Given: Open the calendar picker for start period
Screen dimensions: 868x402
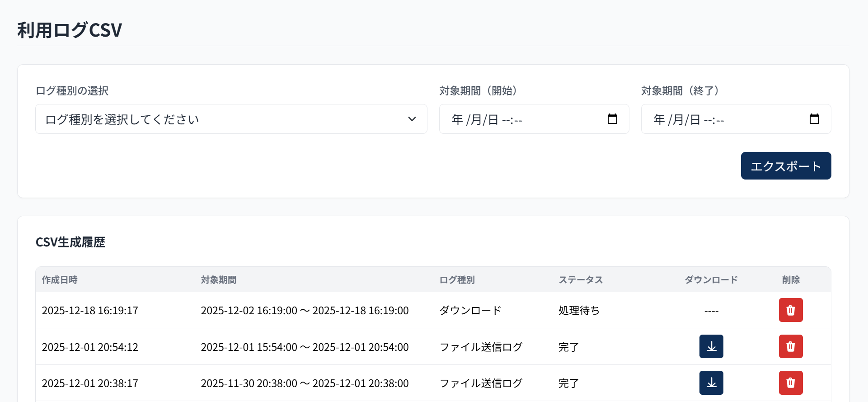Looking at the screenshot, I should 612,119.
